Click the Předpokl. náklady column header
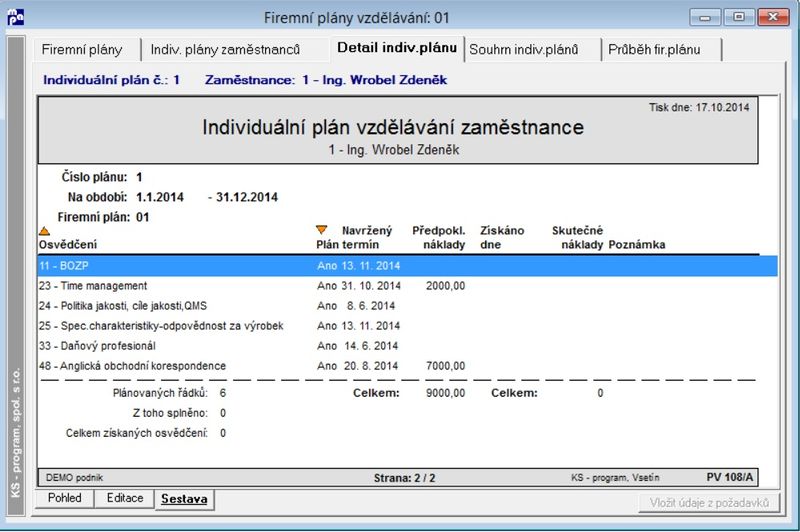This screenshot has height=532, width=800. point(439,238)
